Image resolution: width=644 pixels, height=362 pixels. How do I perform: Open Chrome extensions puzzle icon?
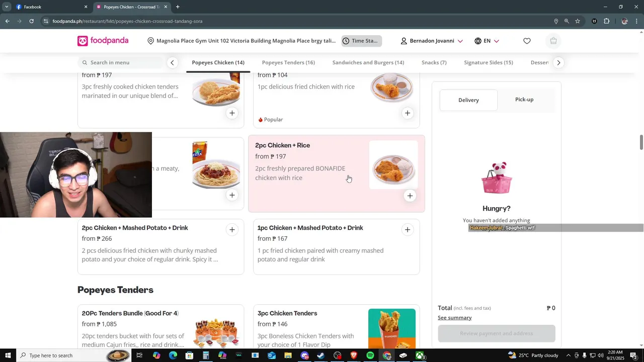click(607, 21)
